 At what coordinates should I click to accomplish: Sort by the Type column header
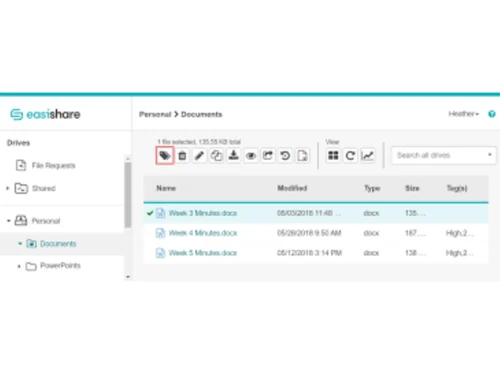[x=372, y=188]
